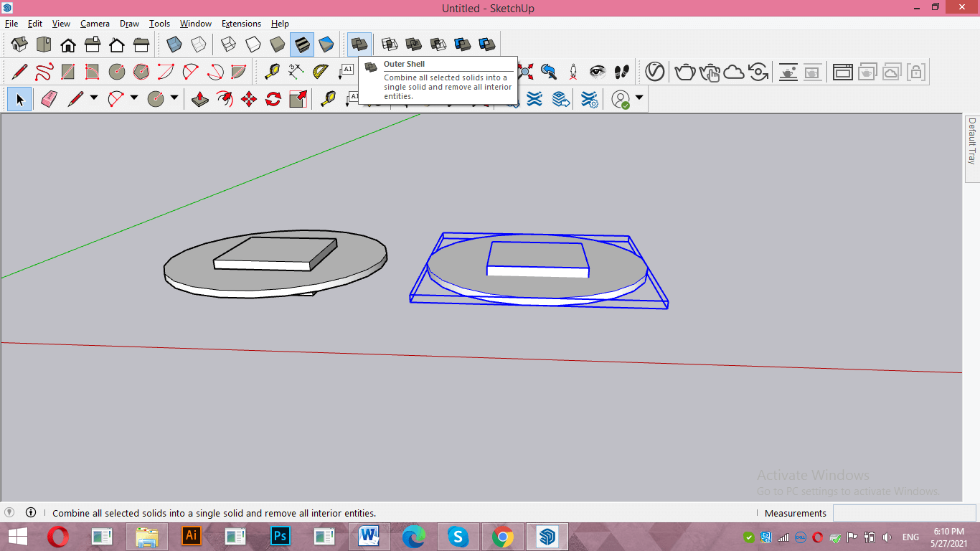Enable Hidden Line face style

click(253, 45)
